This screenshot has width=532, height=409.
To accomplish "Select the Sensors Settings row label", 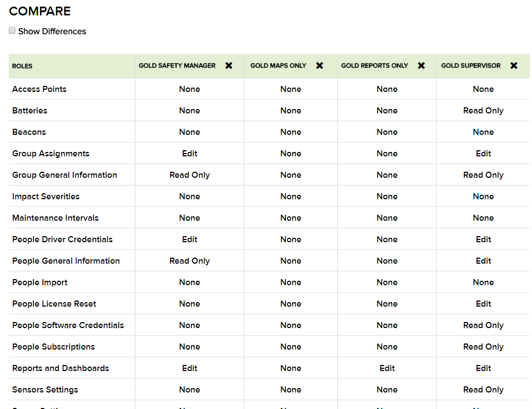I will tap(45, 390).
